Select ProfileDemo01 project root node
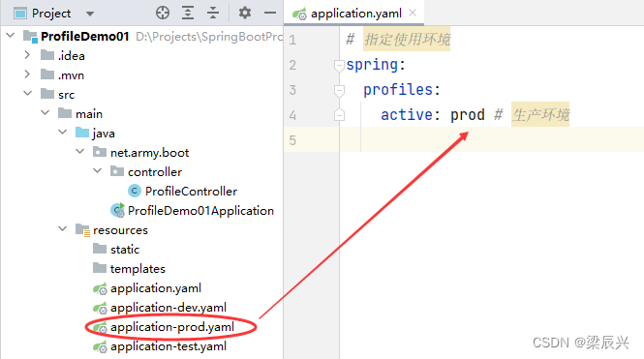This screenshot has height=359, width=644. click(85, 37)
